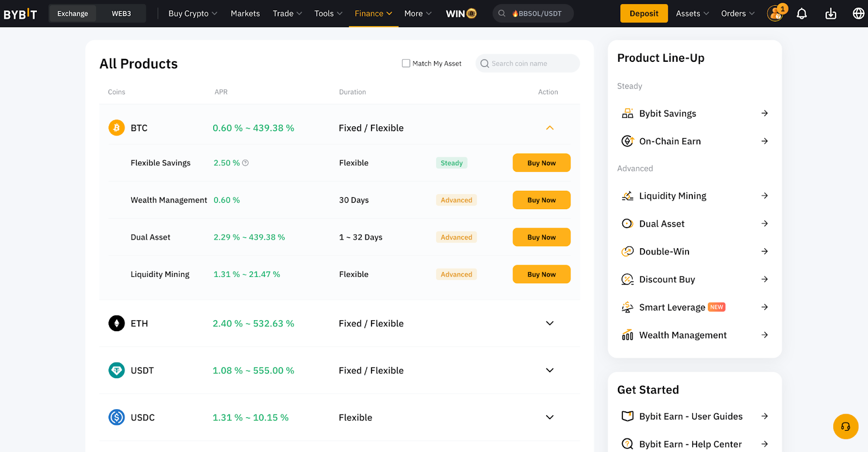
Task: Open the Buy Crypto dropdown
Action: 193,14
